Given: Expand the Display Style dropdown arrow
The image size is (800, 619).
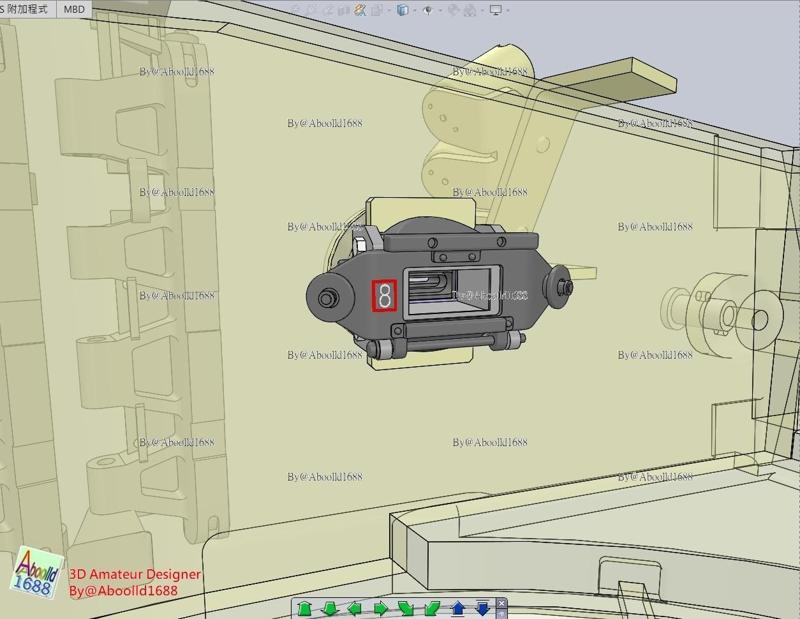Looking at the screenshot, I should coord(415,10).
